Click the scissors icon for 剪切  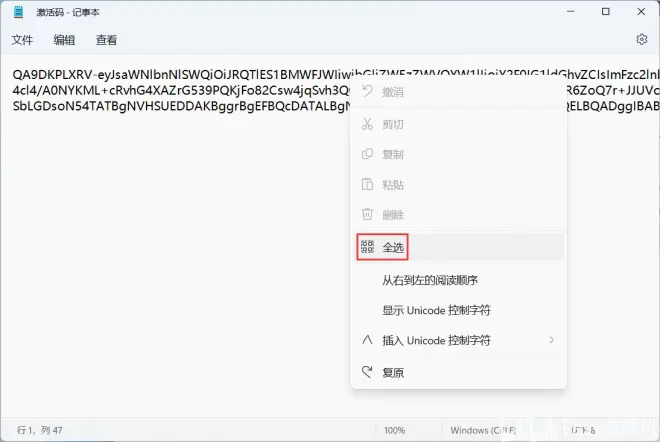367,124
